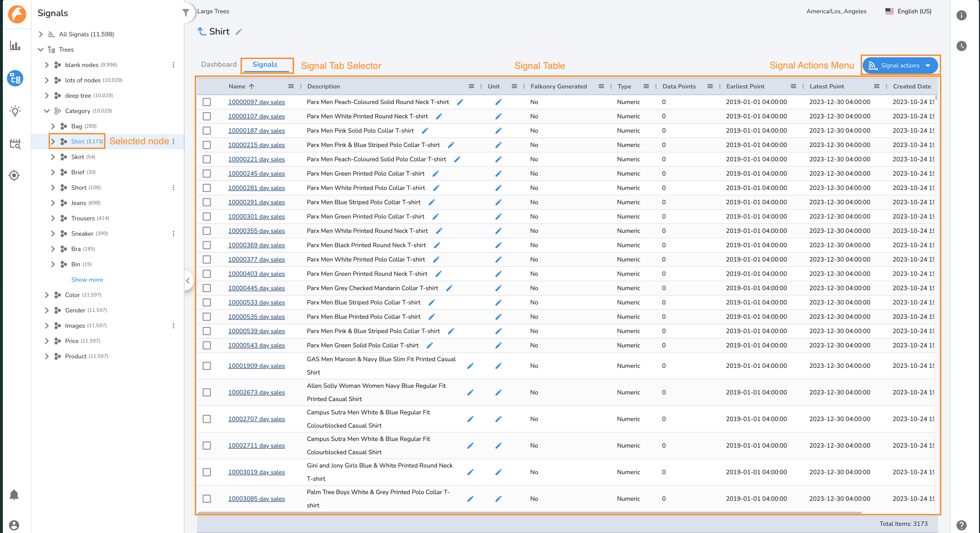Image resolution: width=980 pixels, height=533 pixels.
Task: Collapse the Category tree
Action: [x=47, y=111]
